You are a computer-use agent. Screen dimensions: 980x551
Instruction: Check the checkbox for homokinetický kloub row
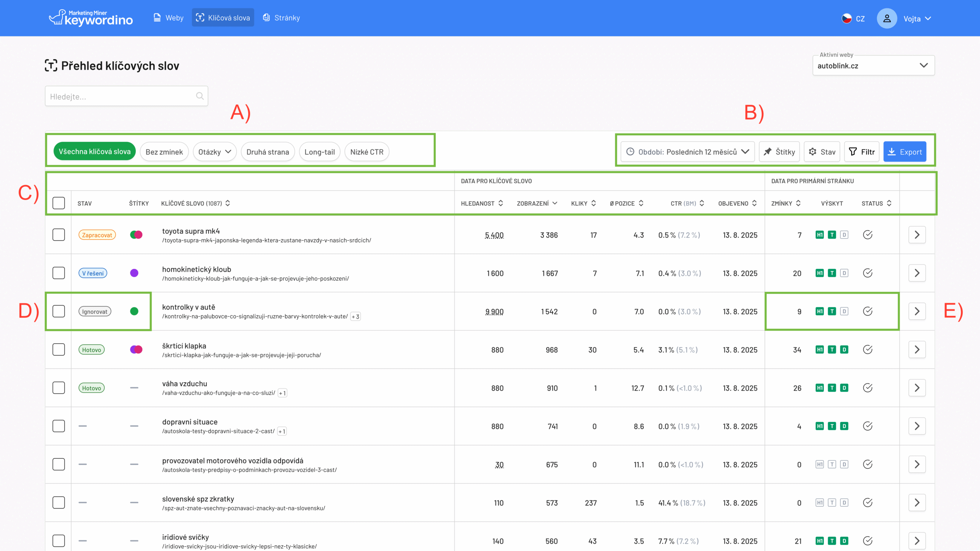[x=59, y=273]
